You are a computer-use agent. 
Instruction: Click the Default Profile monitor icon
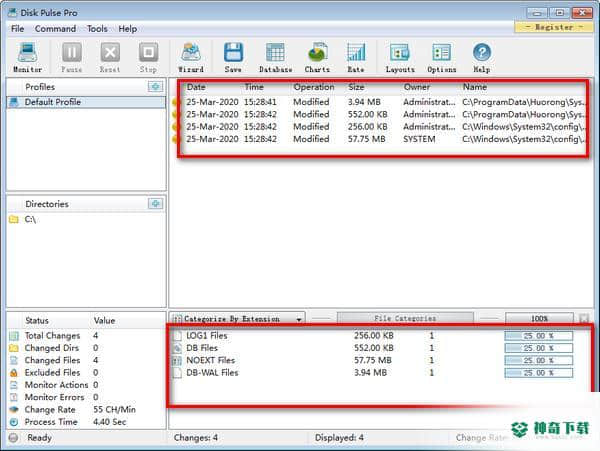point(14,102)
